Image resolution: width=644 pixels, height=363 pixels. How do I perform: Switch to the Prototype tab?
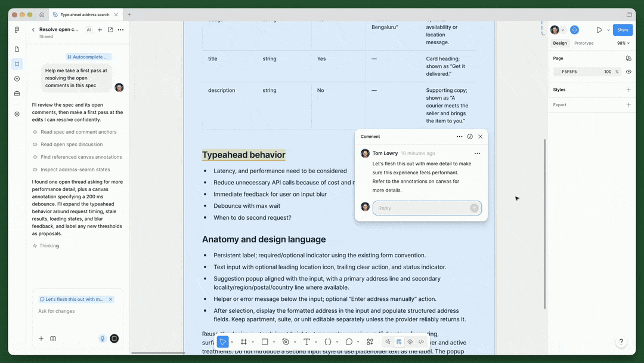click(x=584, y=43)
